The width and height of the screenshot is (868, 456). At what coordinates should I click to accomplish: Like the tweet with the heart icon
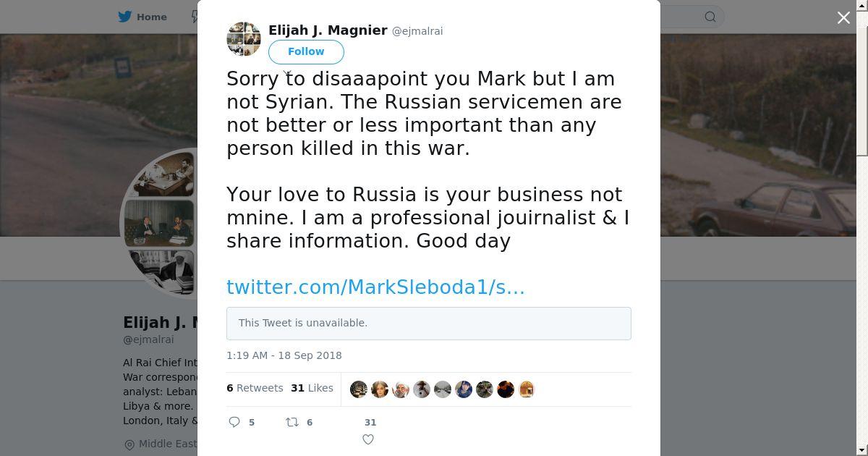click(368, 439)
